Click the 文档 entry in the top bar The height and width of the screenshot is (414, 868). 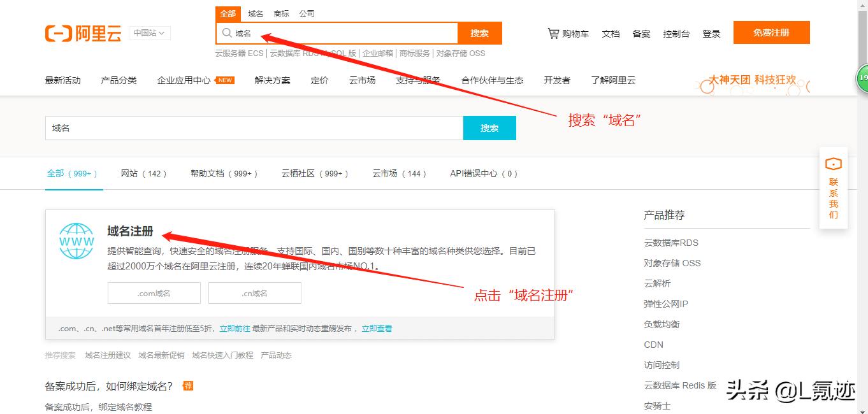[610, 34]
